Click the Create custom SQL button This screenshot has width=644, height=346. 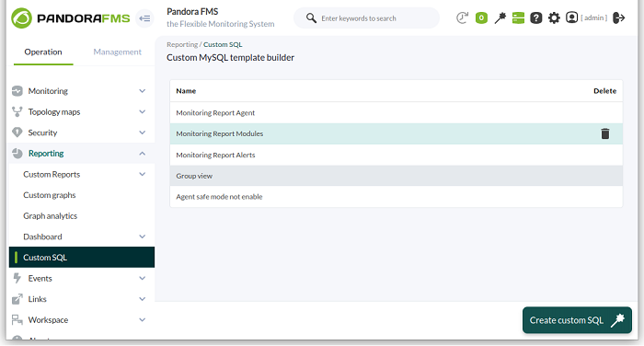pos(577,320)
